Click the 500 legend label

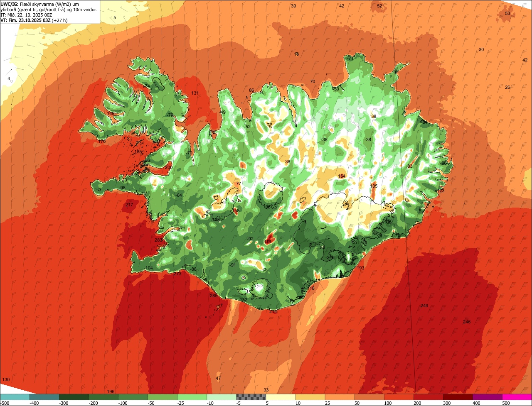point(506,403)
